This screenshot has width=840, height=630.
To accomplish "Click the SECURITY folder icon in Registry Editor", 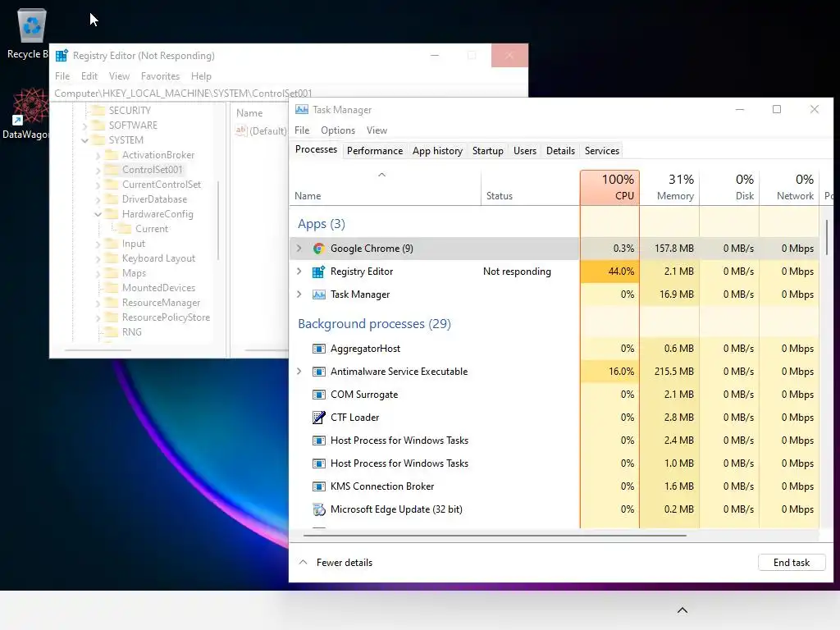I will [x=98, y=111].
